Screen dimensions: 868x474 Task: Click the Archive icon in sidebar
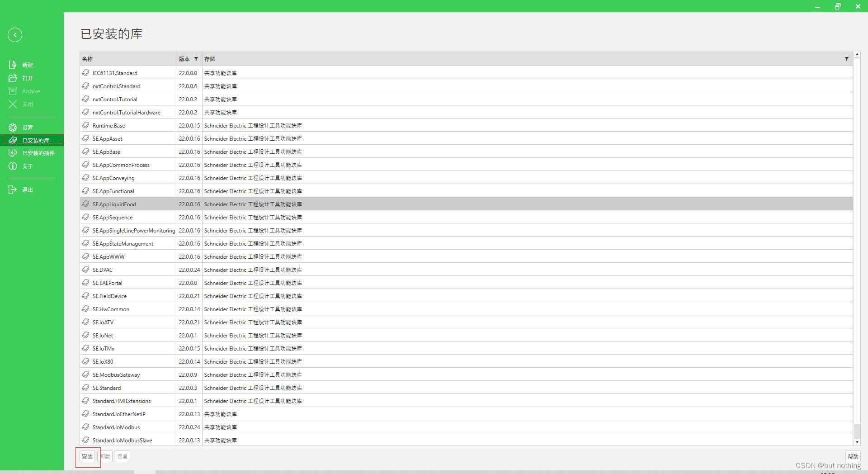point(13,91)
